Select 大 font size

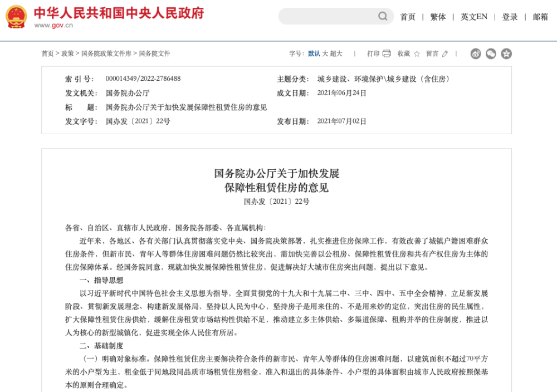coord(325,53)
